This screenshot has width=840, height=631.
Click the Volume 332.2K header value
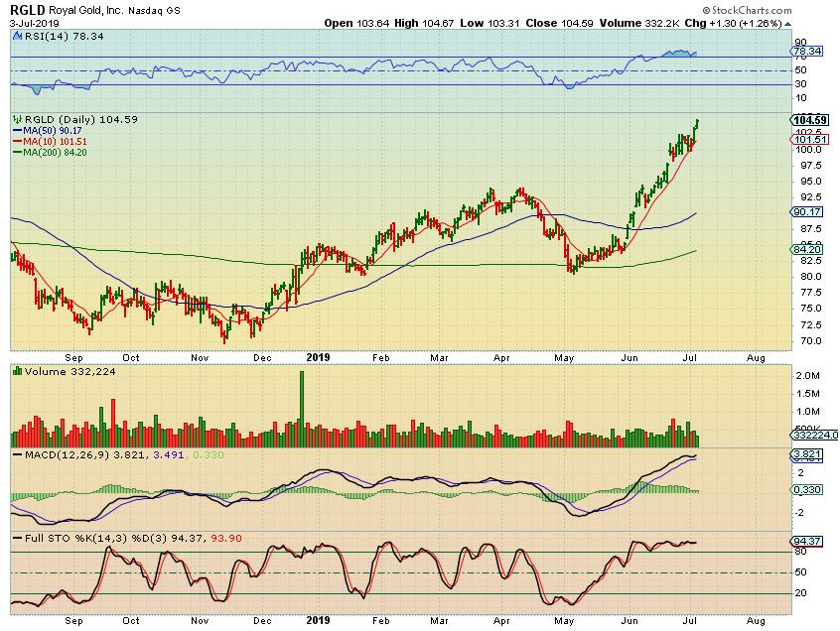(x=639, y=24)
